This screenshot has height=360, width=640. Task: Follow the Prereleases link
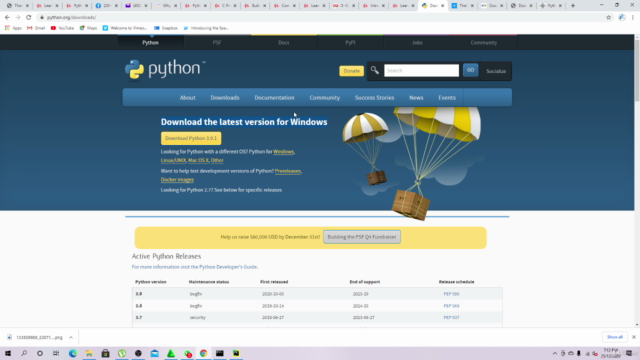pyautogui.click(x=288, y=171)
